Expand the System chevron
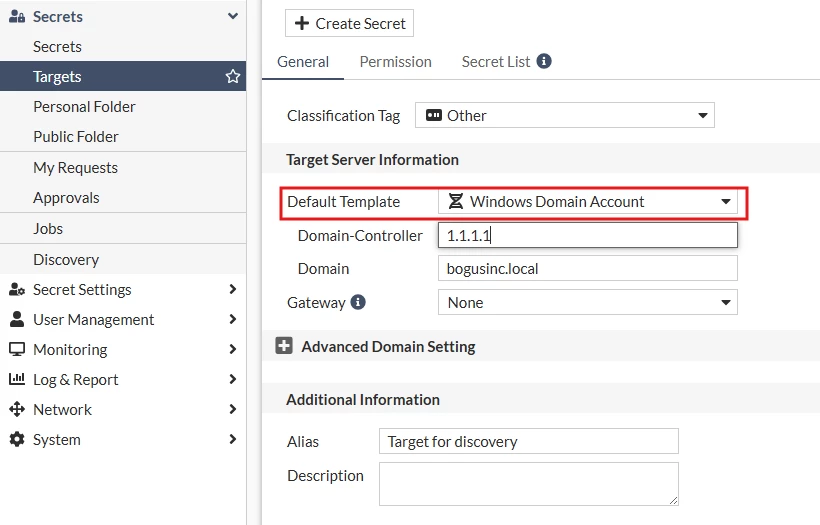This screenshot has width=820, height=525. click(233, 439)
